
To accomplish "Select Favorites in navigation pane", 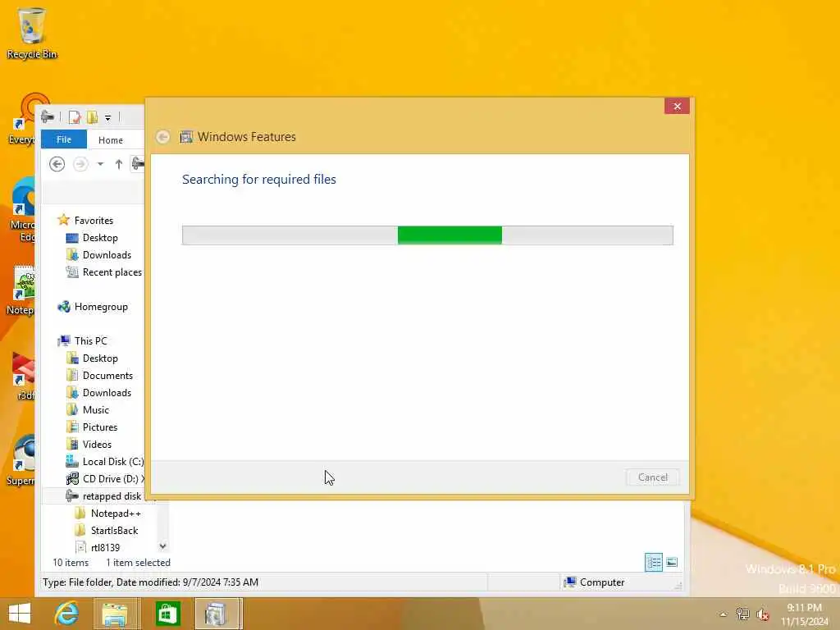I will tap(94, 220).
